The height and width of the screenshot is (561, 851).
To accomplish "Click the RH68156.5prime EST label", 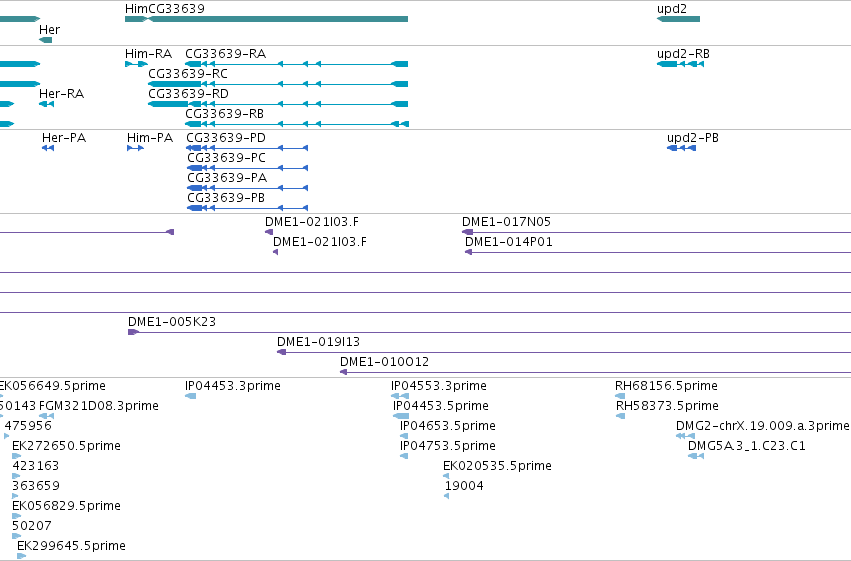I will tap(666, 386).
